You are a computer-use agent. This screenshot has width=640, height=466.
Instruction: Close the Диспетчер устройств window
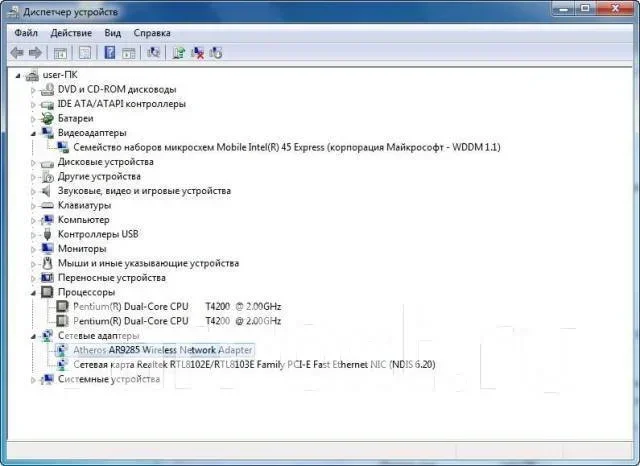pos(615,9)
